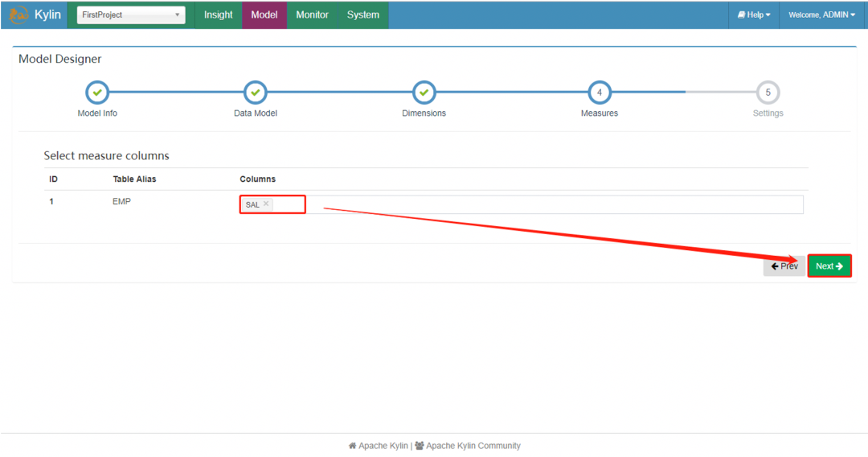The image size is (868, 457).
Task: Go to the Insight tab
Action: coord(218,15)
